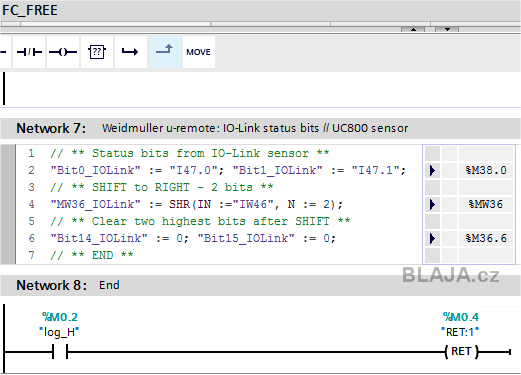Viewport: 521px width, 375px height.
Task: Click line 6 Bit14_IOLink assignment
Action: tap(120, 238)
